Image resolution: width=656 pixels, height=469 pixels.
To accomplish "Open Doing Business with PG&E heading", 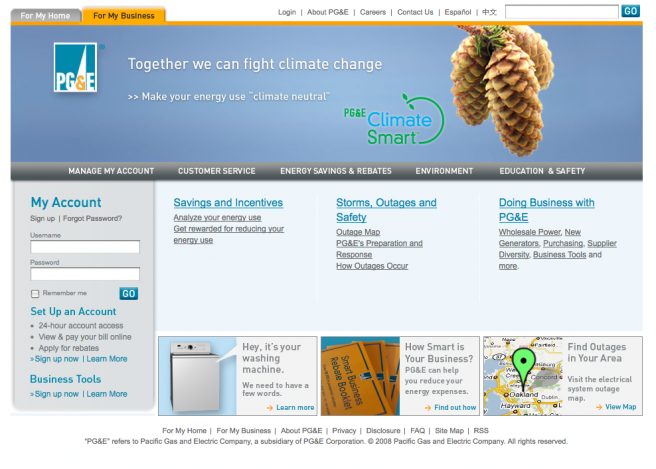I will tap(546, 210).
